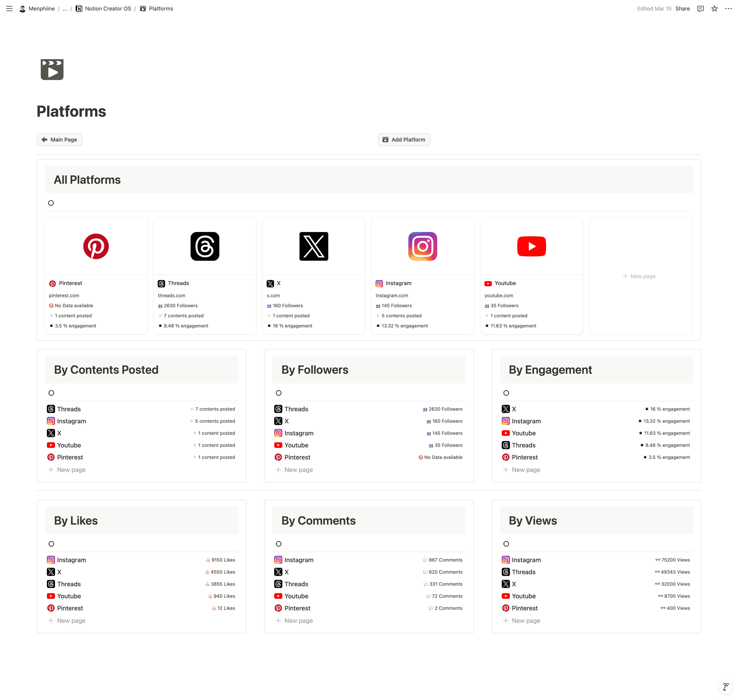739x700 pixels.
Task: Click the Share menu item
Action: [x=682, y=9]
